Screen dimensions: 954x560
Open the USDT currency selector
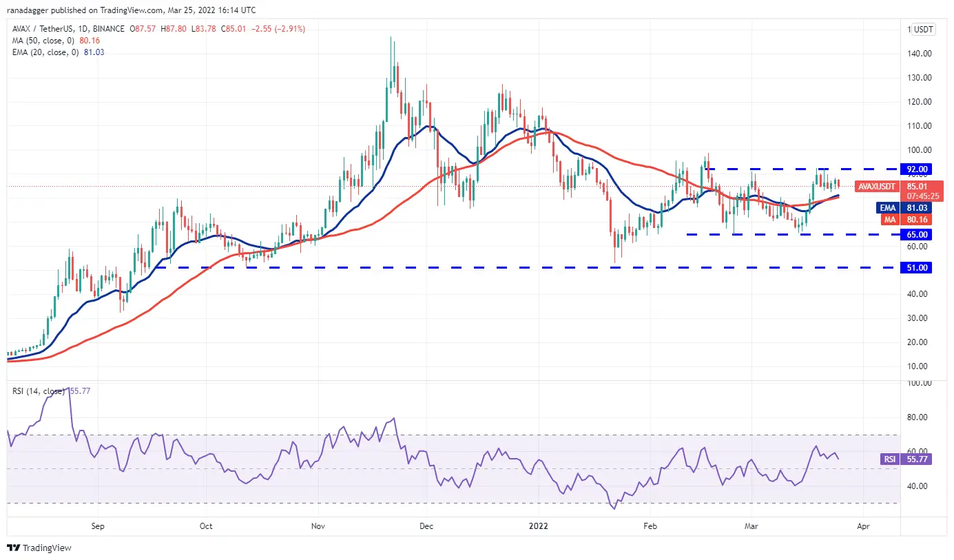tap(923, 30)
